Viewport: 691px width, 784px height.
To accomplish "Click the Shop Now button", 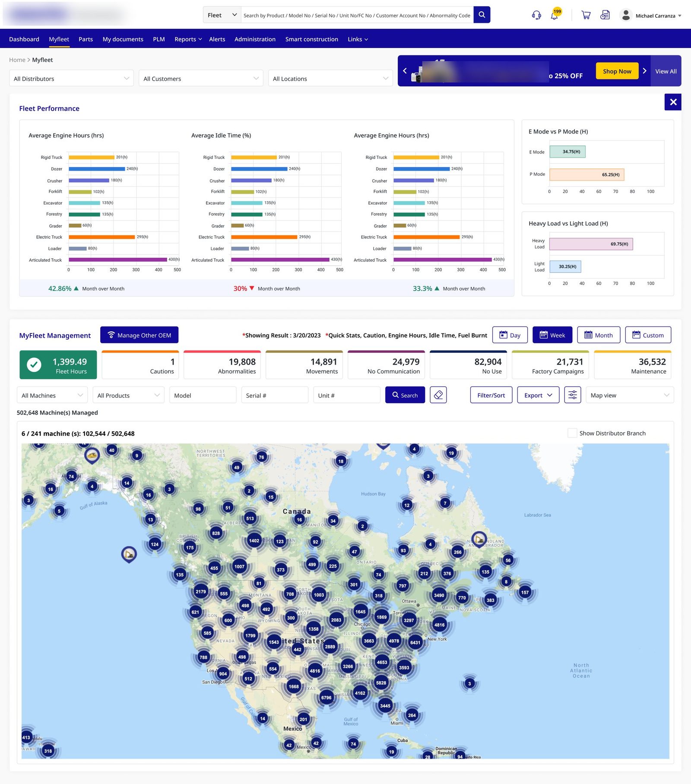I will pos(617,71).
